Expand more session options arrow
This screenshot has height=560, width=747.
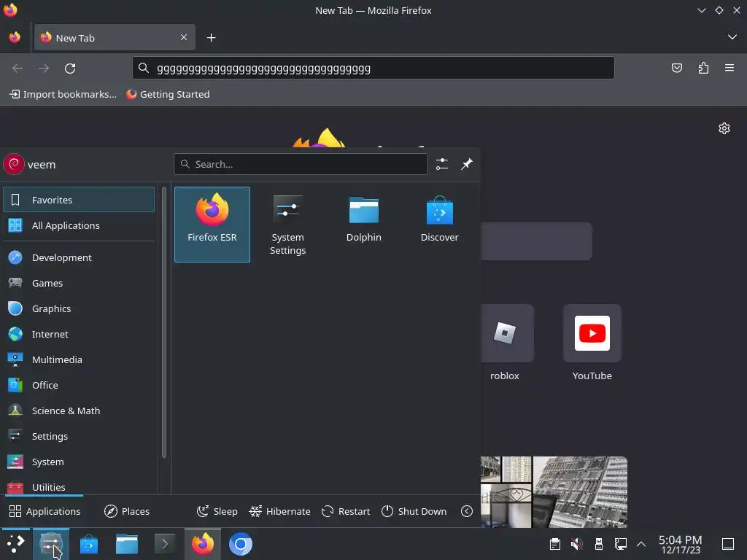pos(467,511)
